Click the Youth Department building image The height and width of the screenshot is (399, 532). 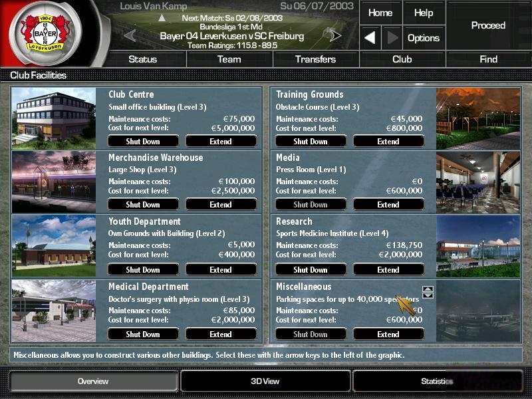click(54, 246)
